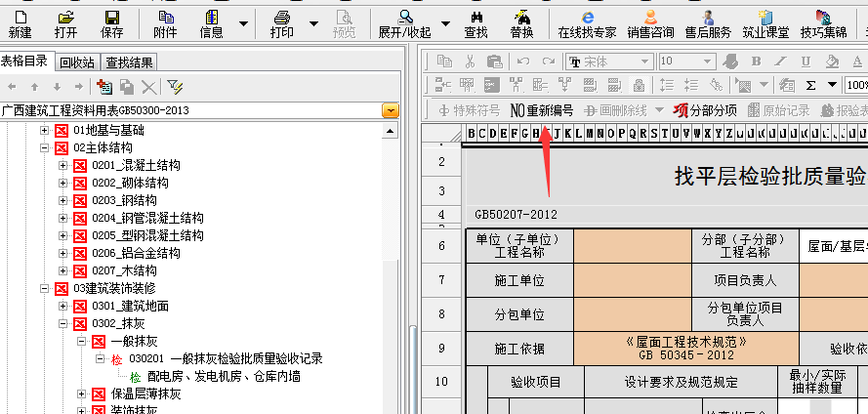The image size is (868, 414).
Task: Open the 宋体 font name dropdown
Action: point(643,62)
